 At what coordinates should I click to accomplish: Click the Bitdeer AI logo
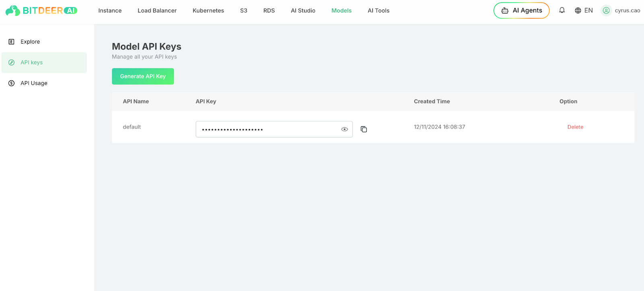41,10
